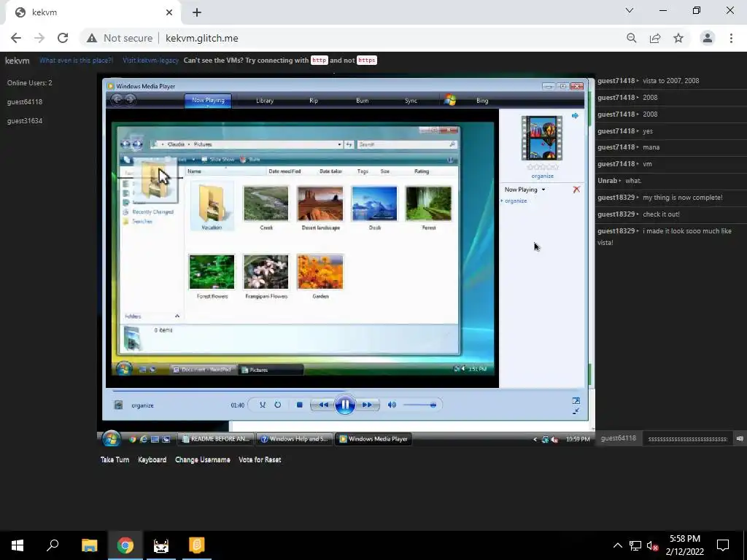Viewport: 747px width, 560px height.
Task: Show hidden icons in host system tray
Action: click(x=617, y=545)
